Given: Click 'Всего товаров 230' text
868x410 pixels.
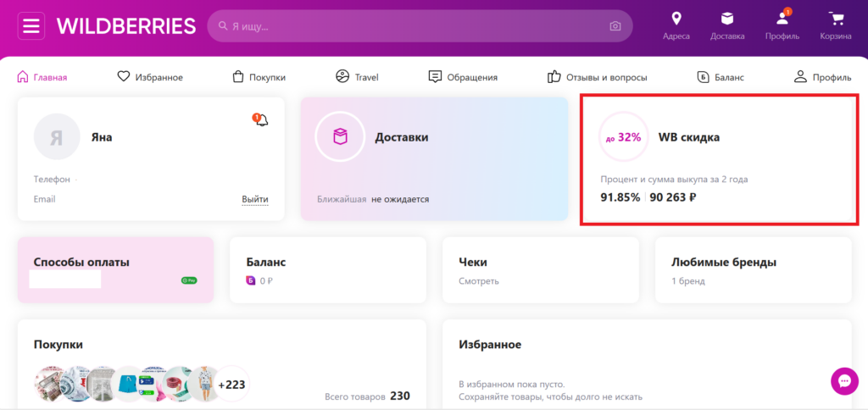Looking at the screenshot, I should [367, 396].
